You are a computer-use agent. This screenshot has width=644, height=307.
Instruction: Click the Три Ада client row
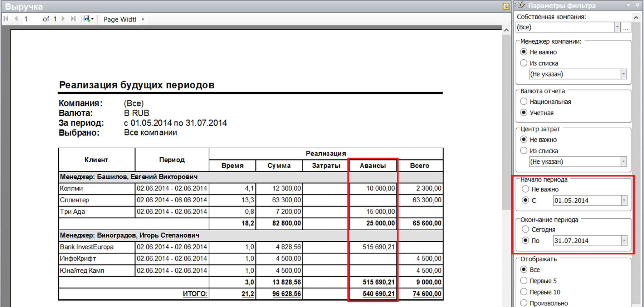pos(251,212)
